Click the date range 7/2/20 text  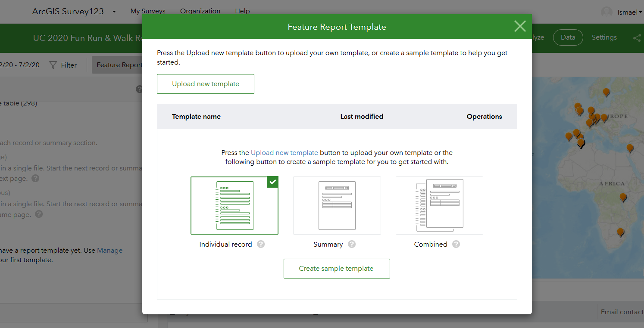(29, 65)
